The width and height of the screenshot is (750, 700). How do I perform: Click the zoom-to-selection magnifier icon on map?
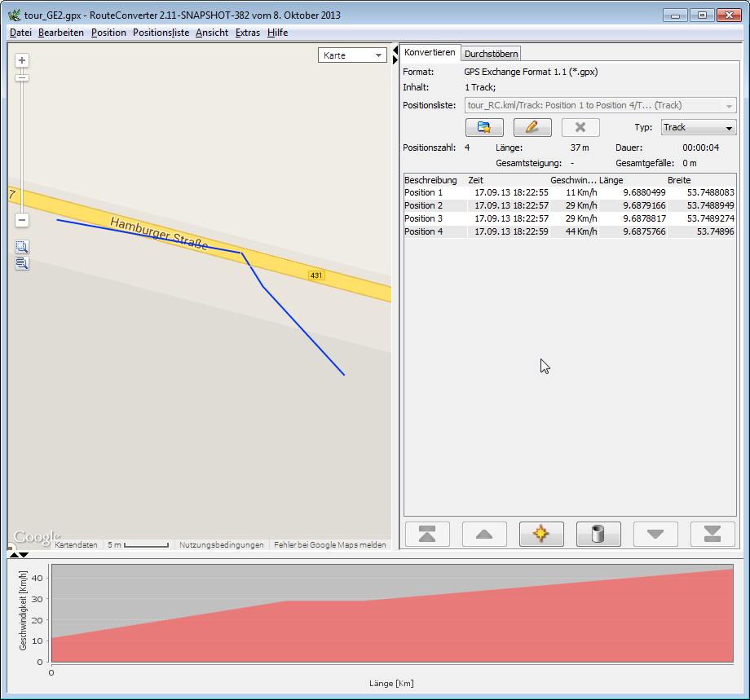(22, 247)
